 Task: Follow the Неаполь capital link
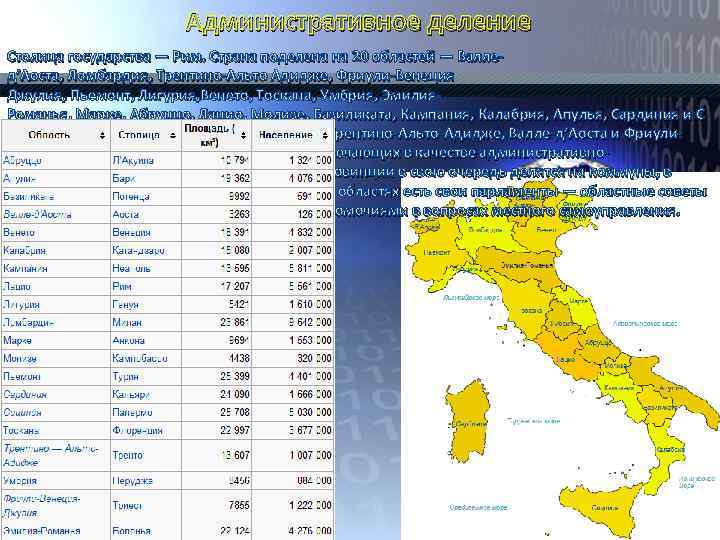coord(131,268)
